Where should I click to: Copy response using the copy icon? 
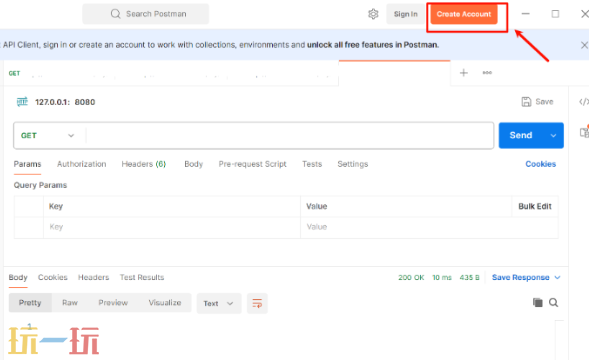tap(538, 303)
